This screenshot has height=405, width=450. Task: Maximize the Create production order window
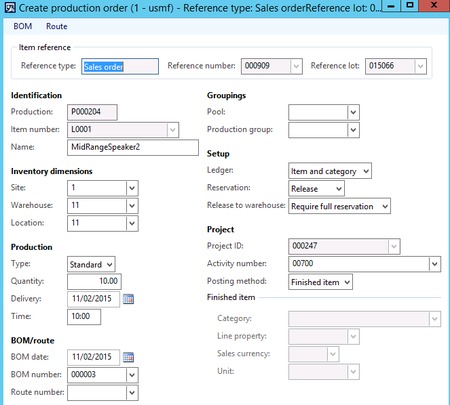pyautogui.click(x=410, y=6)
